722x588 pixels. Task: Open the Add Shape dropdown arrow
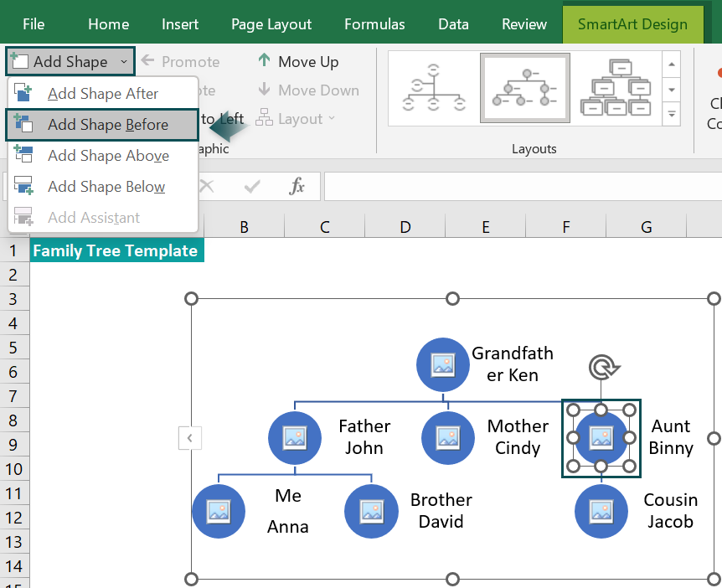point(123,62)
